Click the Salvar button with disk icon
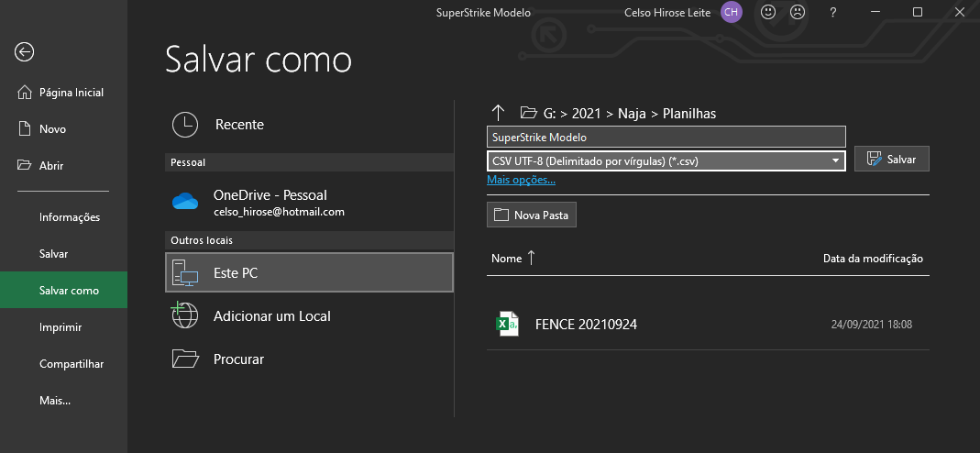Viewport: 980px width, 453px height. [892, 159]
